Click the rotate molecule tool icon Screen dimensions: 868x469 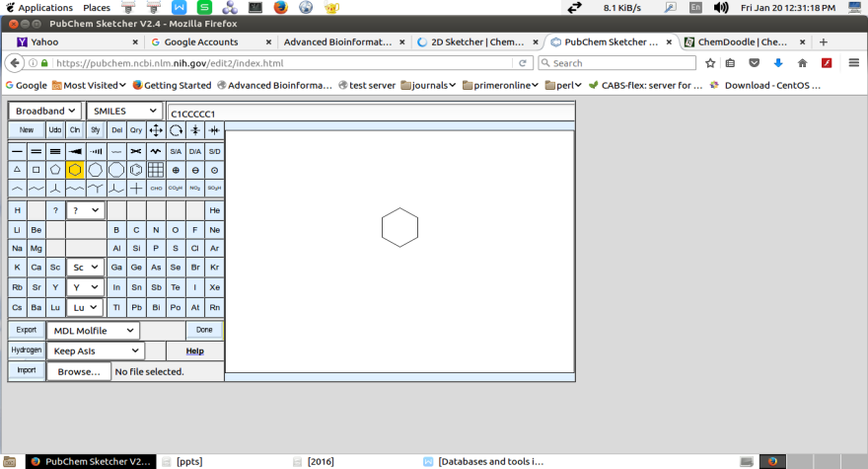click(176, 130)
